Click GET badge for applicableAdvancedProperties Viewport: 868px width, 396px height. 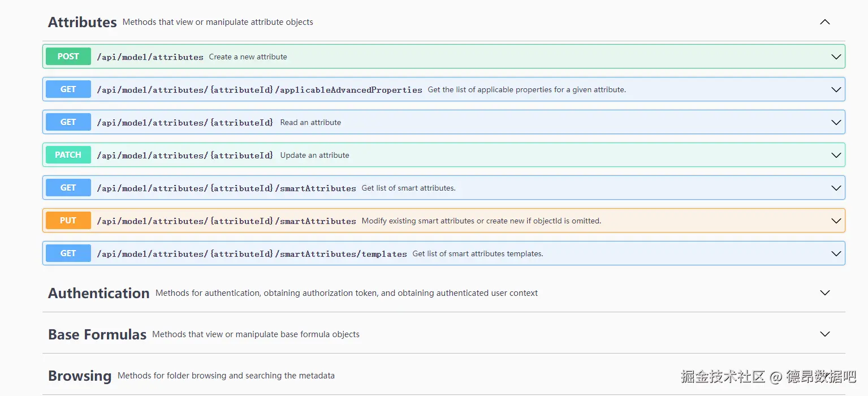coord(68,89)
